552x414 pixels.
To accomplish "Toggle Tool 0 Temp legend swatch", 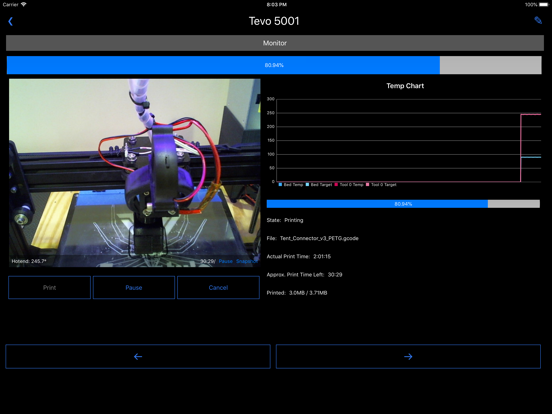I will 337,184.
